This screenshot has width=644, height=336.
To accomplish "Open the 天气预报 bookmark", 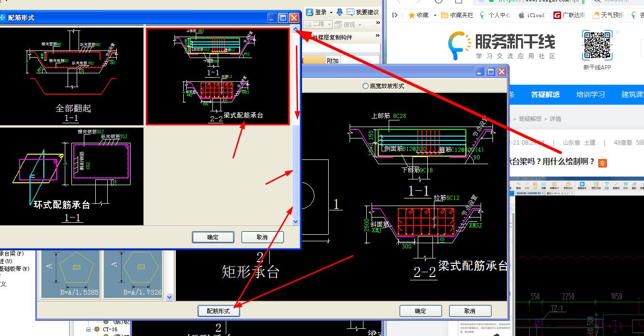I will click(608, 15).
